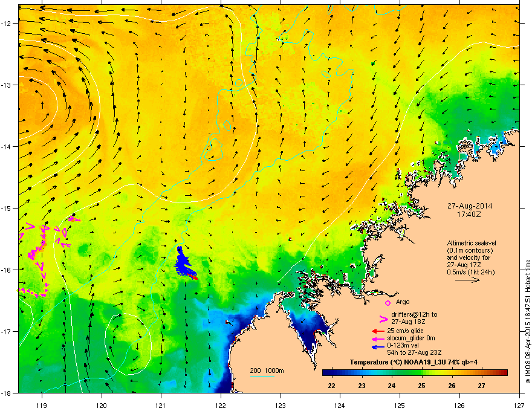Viewport: 532px width, 411px height.
Task: Click the color bar value 25
Action: 422,386
